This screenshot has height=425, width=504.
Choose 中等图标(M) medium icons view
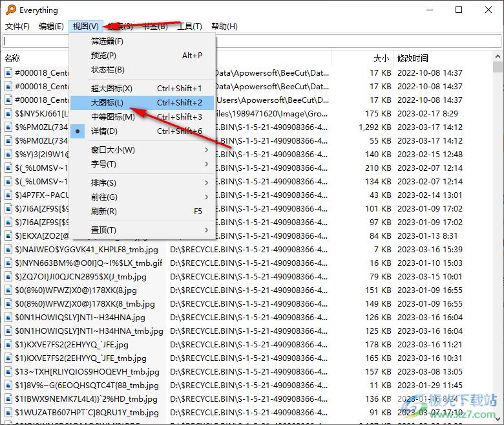pos(142,117)
